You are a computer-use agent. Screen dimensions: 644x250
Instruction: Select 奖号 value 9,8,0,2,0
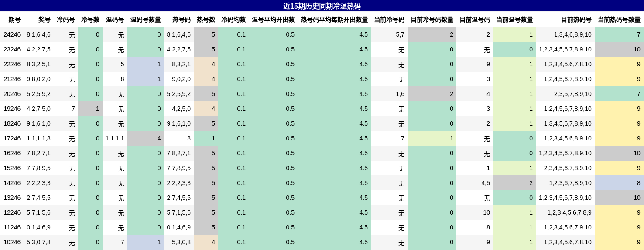38,79
